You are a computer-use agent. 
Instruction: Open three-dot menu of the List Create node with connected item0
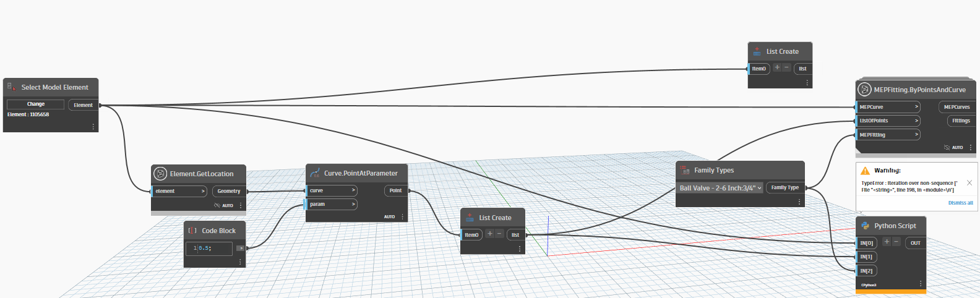[520, 249]
